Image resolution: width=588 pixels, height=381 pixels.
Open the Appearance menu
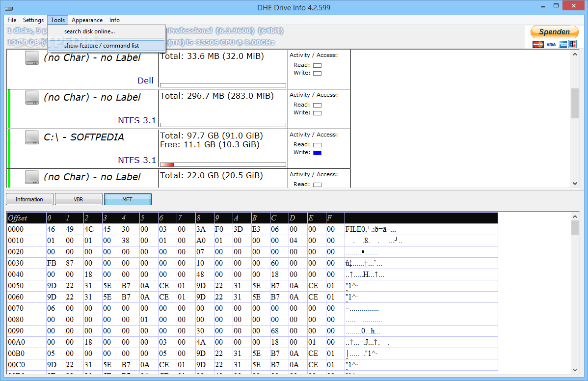pos(87,20)
